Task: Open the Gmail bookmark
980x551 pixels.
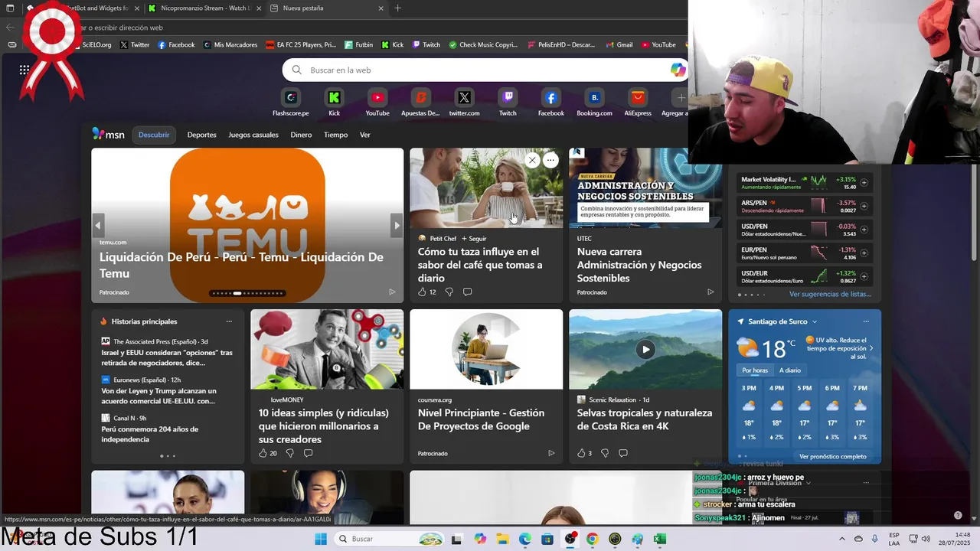Action: tap(619, 44)
